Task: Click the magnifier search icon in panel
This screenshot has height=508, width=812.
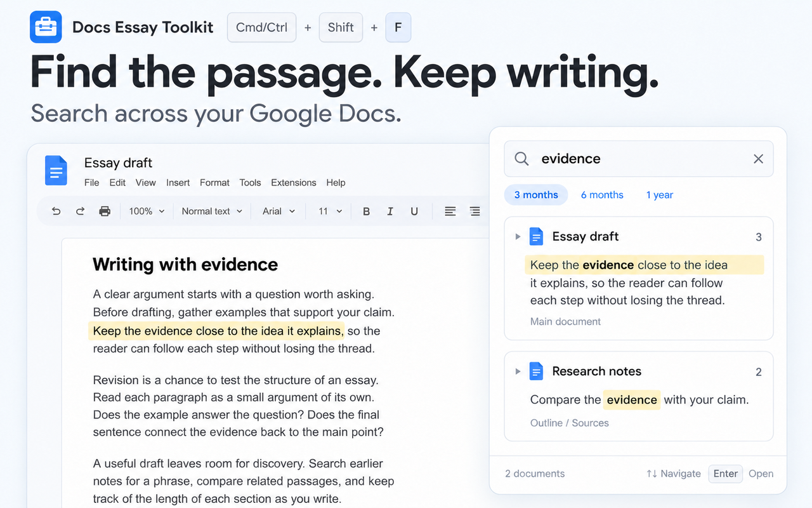Action: pos(521,159)
